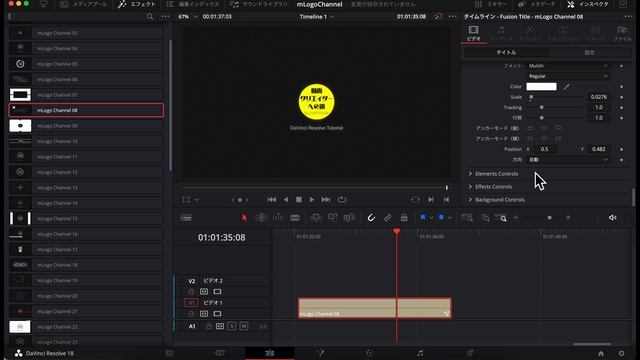Open the font family dropdown
This screenshot has width=640, height=360.
(568, 66)
